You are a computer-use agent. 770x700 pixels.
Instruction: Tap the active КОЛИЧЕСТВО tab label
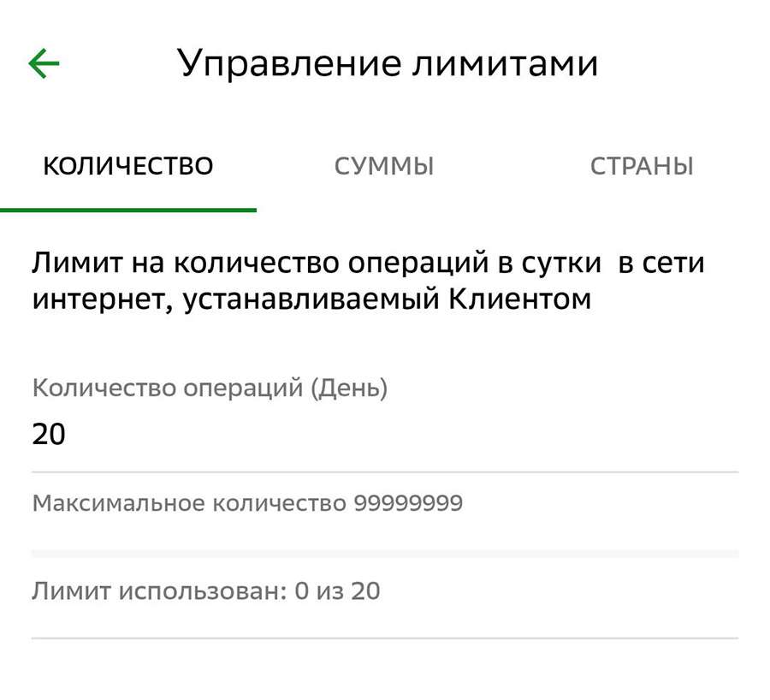pyautogui.click(x=129, y=166)
